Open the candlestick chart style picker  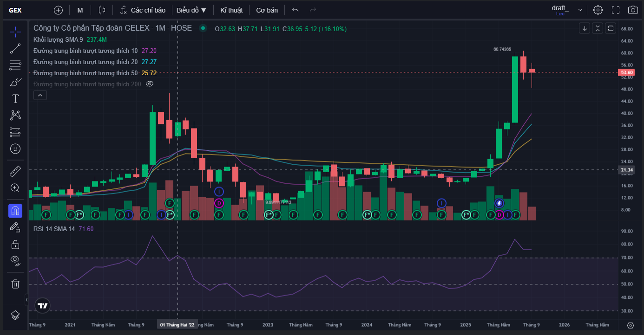coord(102,10)
